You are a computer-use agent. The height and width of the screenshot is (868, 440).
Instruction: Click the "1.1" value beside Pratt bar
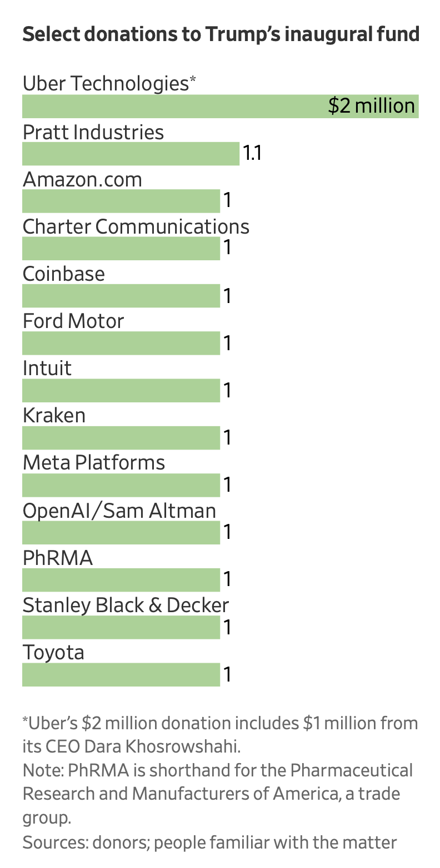coord(252,154)
